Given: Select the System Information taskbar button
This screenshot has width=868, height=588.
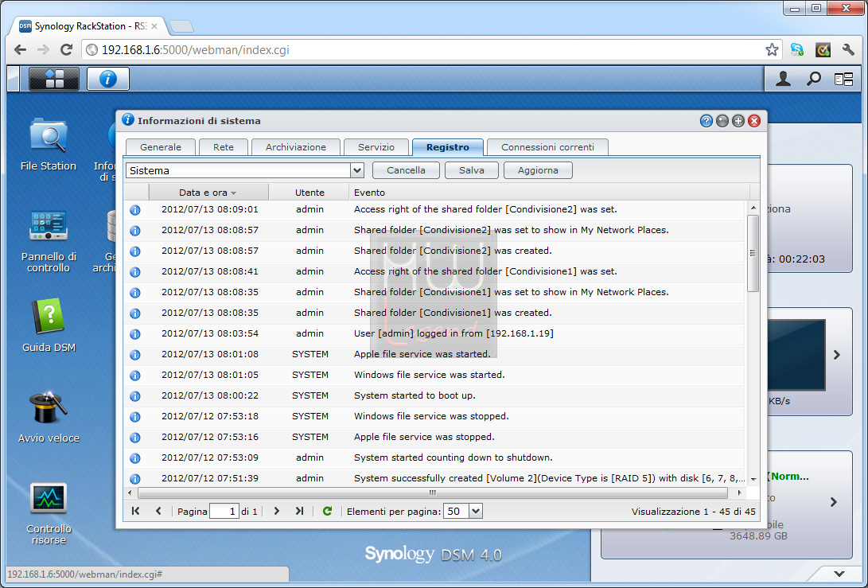Looking at the screenshot, I should [108, 79].
